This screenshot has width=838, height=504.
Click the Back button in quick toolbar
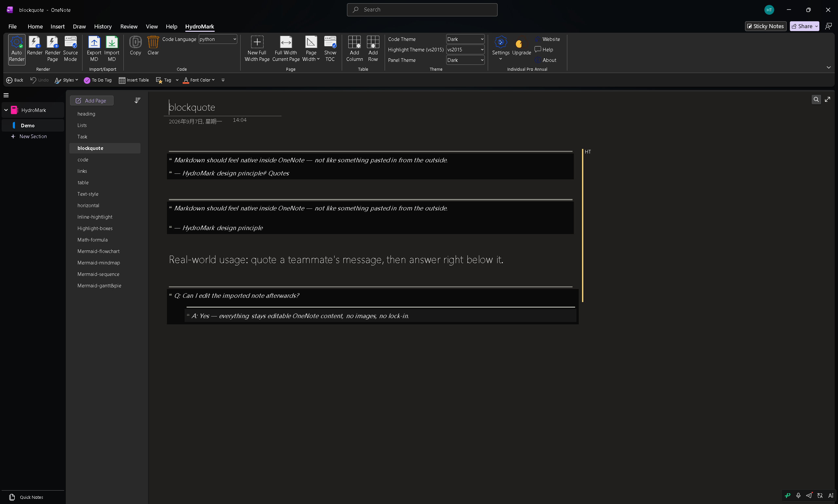pyautogui.click(x=15, y=80)
